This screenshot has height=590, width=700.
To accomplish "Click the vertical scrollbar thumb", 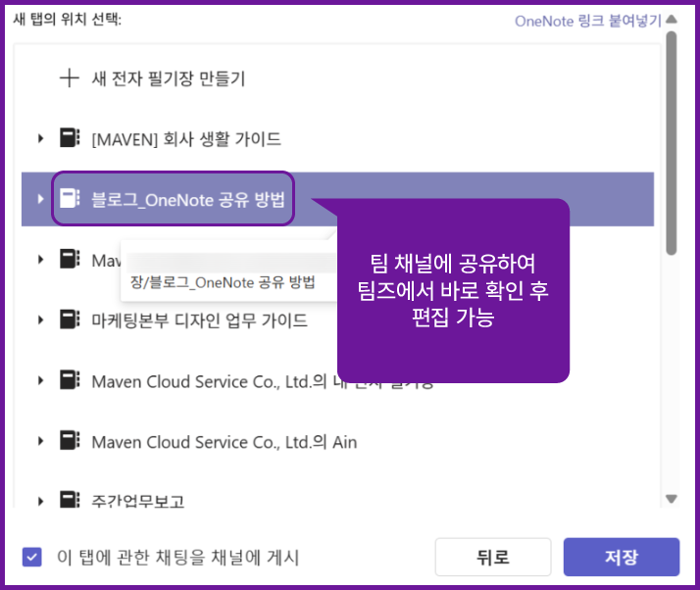I will click(672, 143).
